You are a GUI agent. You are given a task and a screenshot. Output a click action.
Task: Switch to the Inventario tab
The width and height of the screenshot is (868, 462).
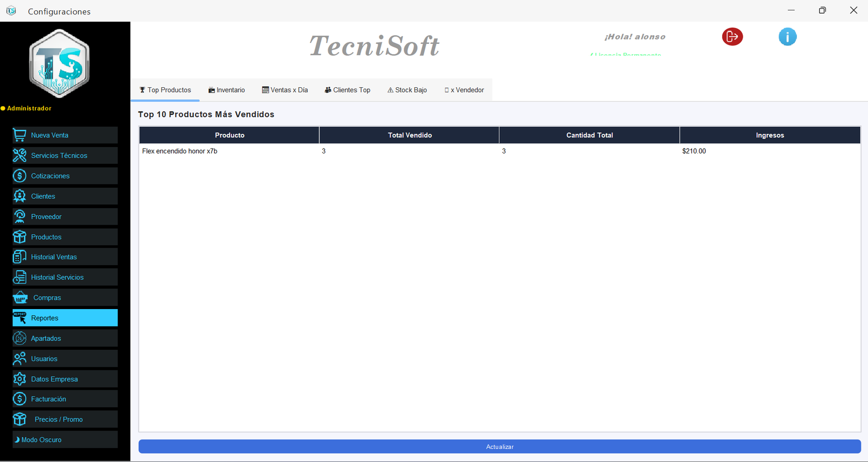click(227, 90)
